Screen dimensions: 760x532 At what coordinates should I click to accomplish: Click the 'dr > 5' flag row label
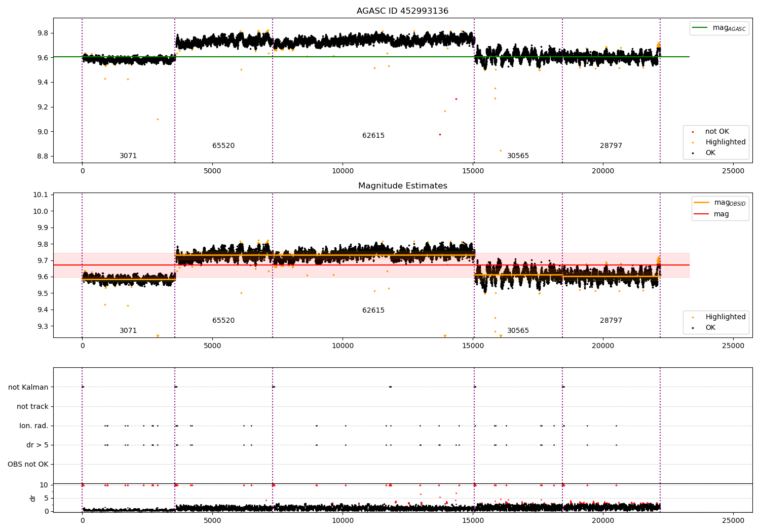[x=37, y=445]
